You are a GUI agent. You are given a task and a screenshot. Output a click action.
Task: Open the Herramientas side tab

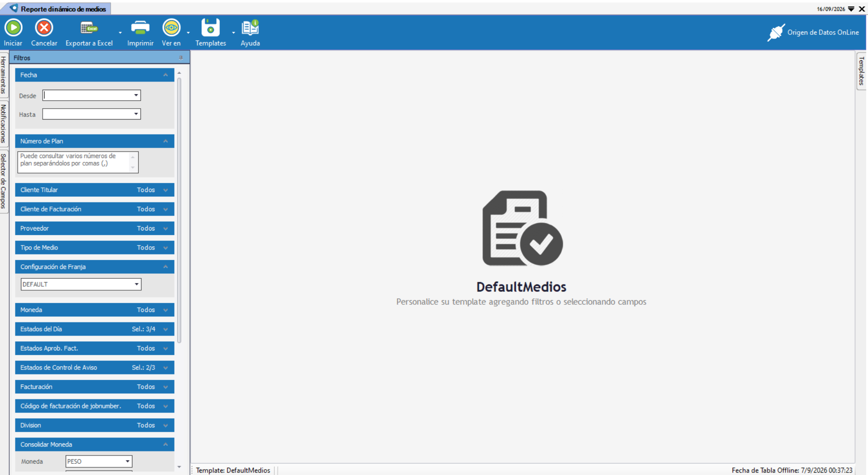pos(4,75)
